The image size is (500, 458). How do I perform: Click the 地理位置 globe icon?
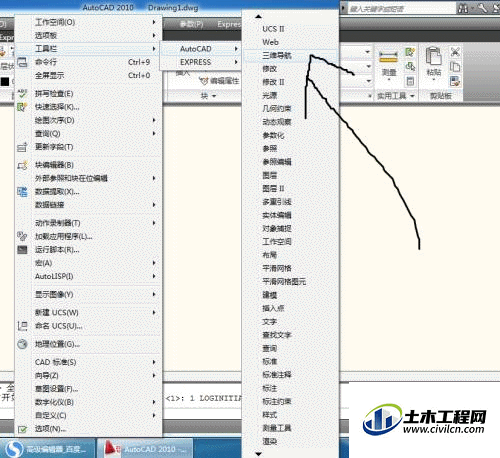[x=22, y=344]
